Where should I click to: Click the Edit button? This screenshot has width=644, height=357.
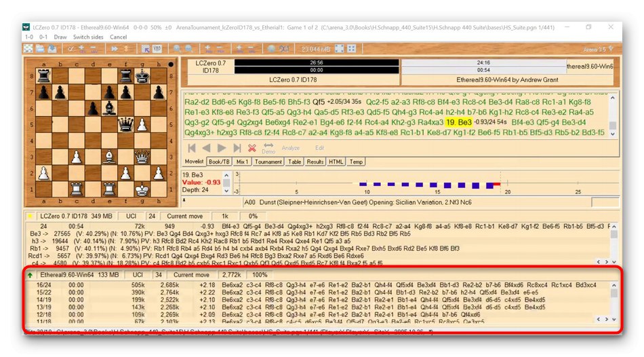coord(319,148)
